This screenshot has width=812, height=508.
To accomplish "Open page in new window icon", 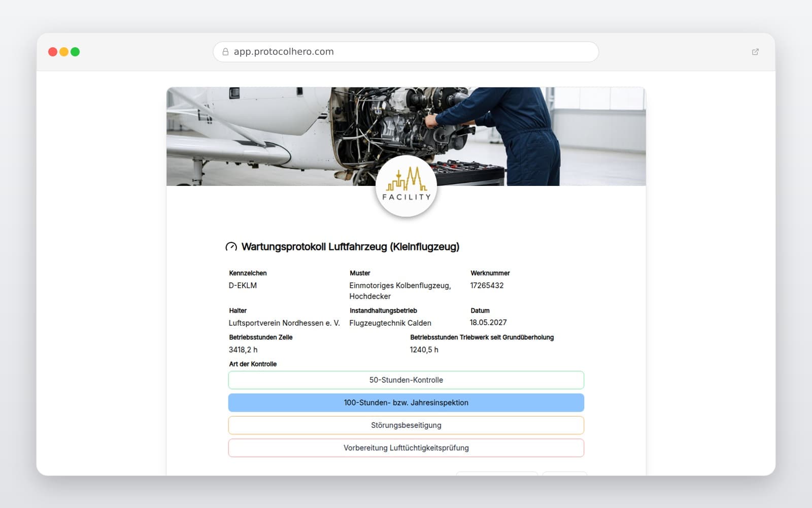I will (755, 52).
